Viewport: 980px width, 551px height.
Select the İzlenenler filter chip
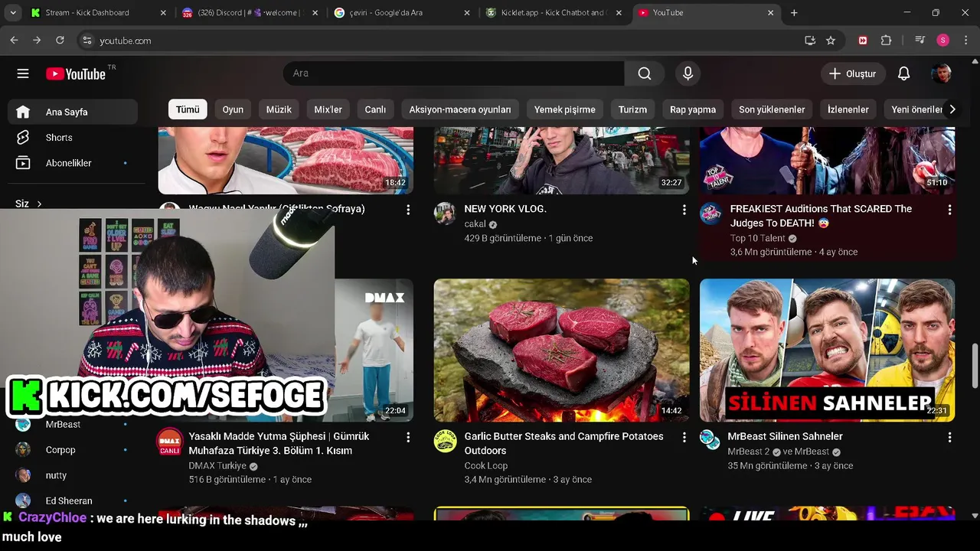click(848, 109)
